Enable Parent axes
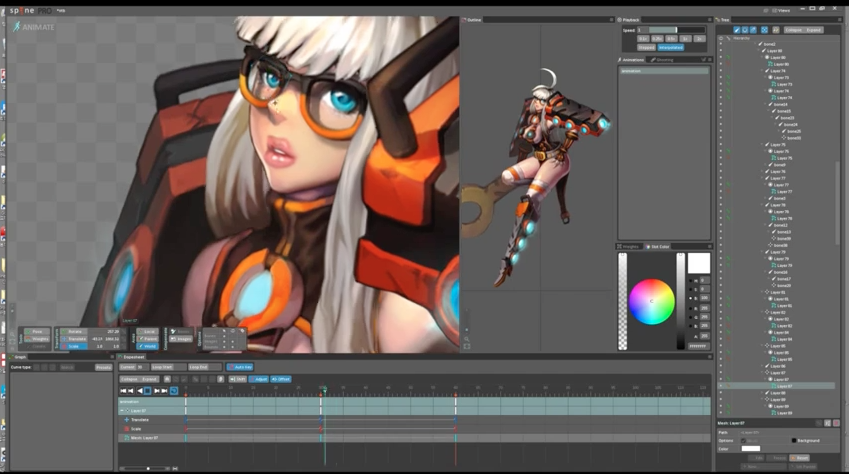Screen dimensions: 849x474 (x=147, y=339)
